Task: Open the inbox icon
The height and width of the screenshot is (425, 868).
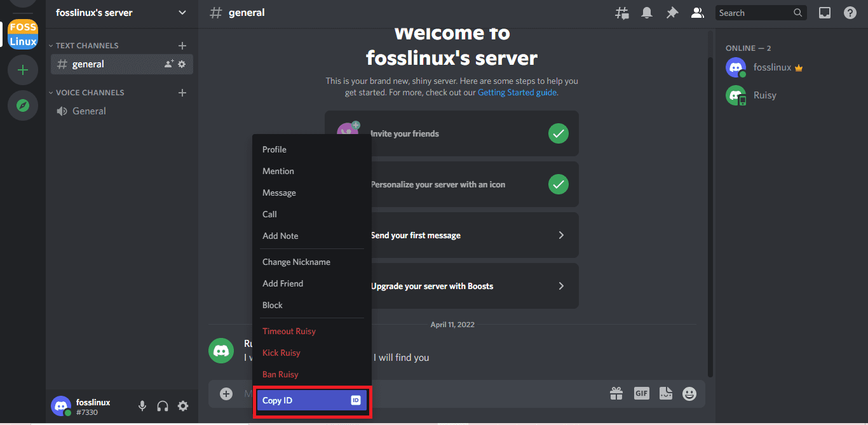Action: click(x=825, y=13)
